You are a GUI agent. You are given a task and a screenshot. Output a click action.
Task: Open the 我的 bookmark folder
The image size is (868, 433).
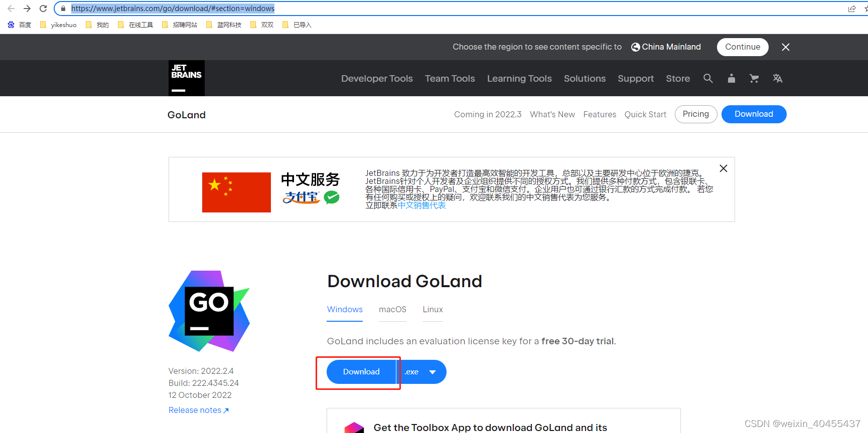pyautogui.click(x=97, y=25)
